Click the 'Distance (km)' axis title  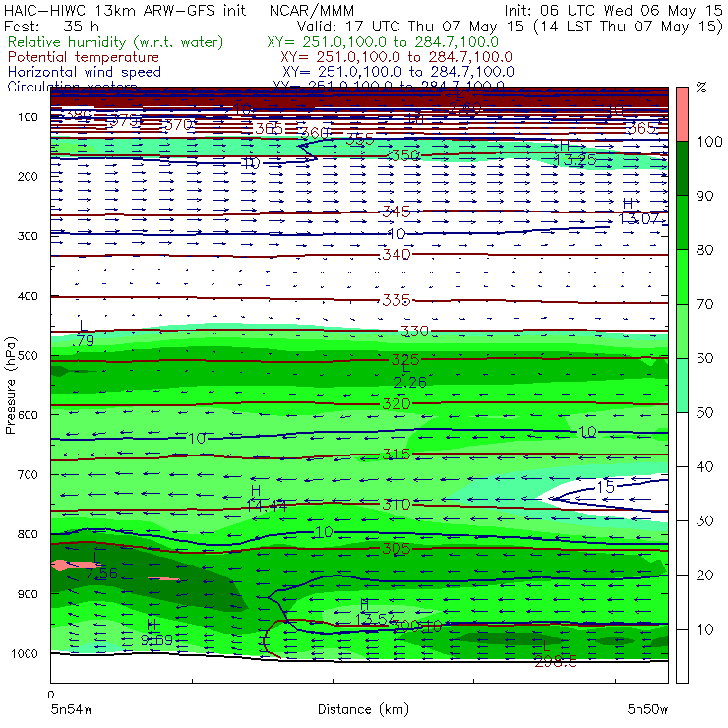coord(363,709)
